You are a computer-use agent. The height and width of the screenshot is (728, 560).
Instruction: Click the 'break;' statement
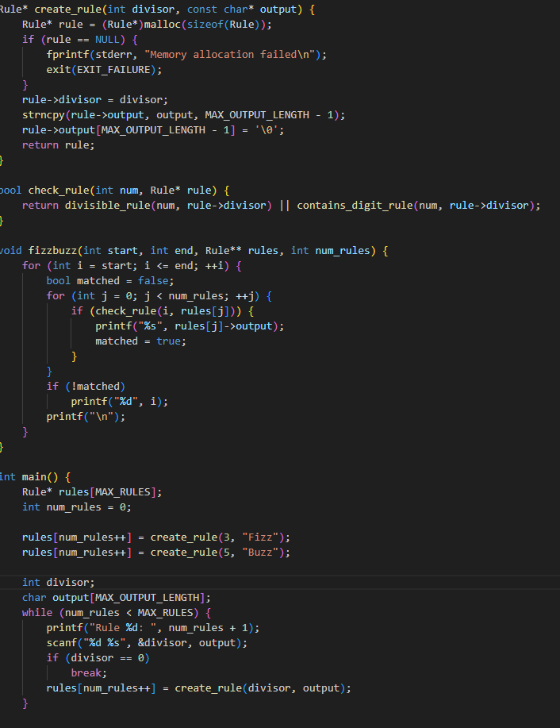[x=89, y=673]
